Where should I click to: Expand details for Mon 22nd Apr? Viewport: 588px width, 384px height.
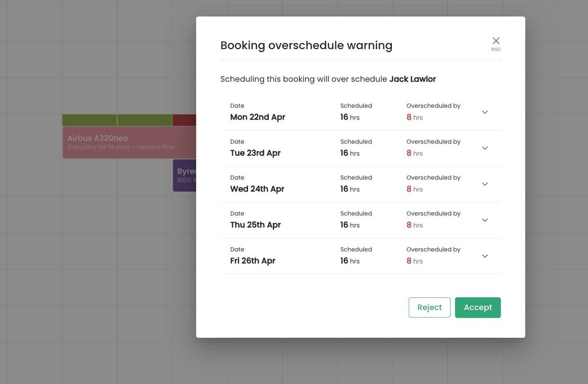(x=485, y=112)
